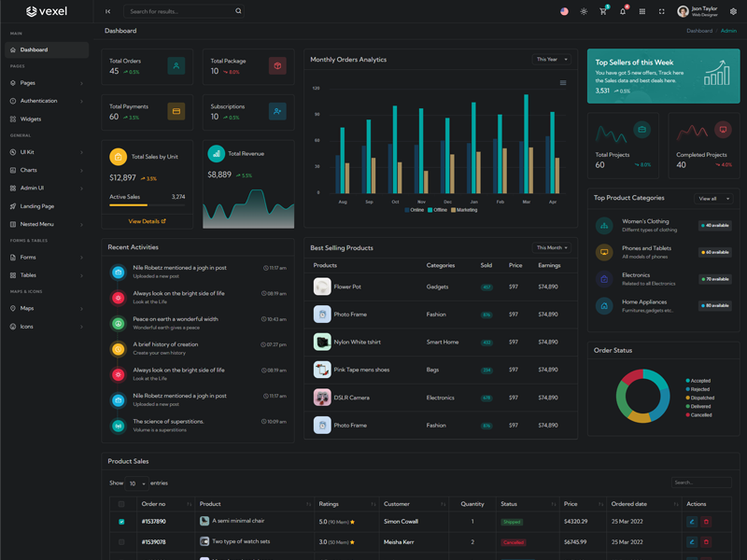Enter fullscreen mode via header icon
This screenshot has height=560, width=747.
click(x=662, y=11)
